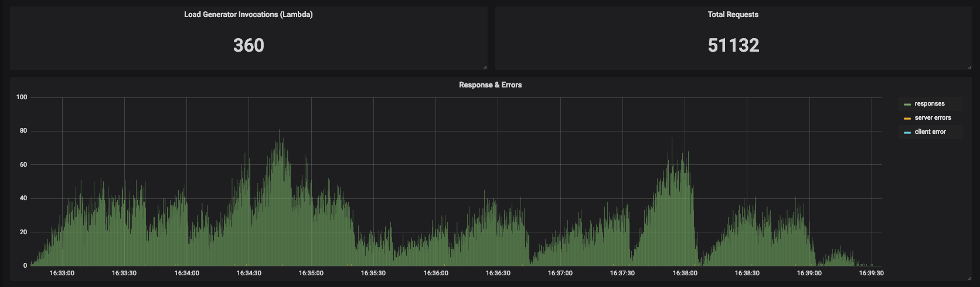Open the Response & Errors panel title menu
This screenshot has width=980, height=287.
pyautogui.click(x=490, y=85)
